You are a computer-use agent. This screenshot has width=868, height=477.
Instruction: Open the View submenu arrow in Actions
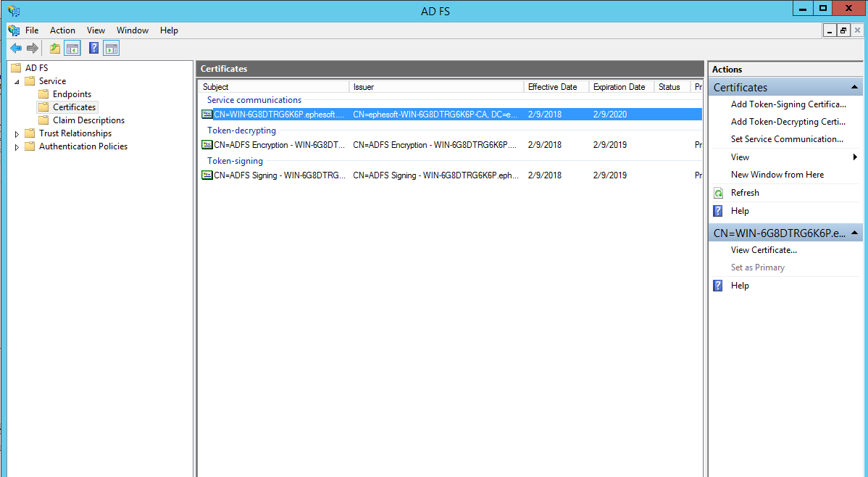coord(855,157)
